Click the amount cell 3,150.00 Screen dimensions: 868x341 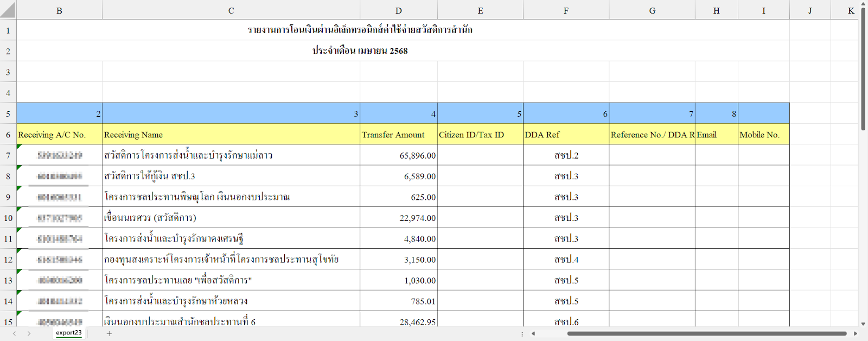(x=399, y=260)
